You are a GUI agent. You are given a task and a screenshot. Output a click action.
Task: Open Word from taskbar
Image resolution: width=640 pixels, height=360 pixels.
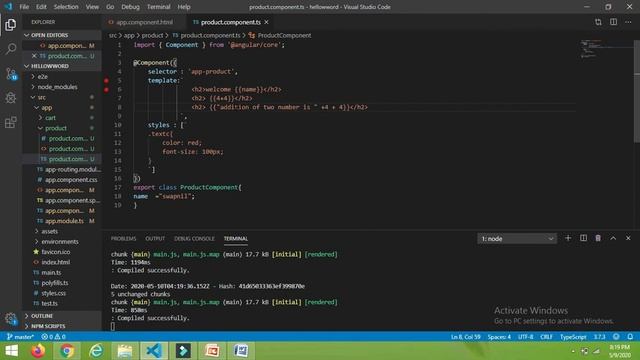241,351
